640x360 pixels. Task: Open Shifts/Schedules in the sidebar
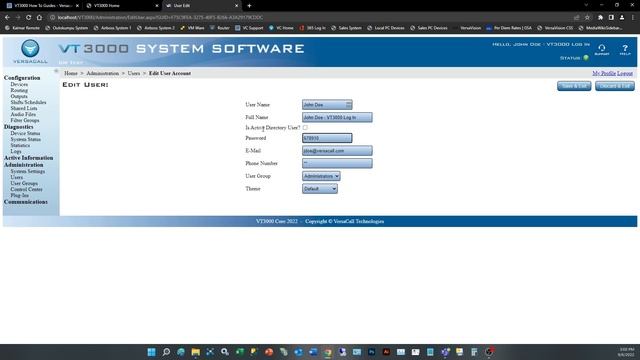(28, 102)
